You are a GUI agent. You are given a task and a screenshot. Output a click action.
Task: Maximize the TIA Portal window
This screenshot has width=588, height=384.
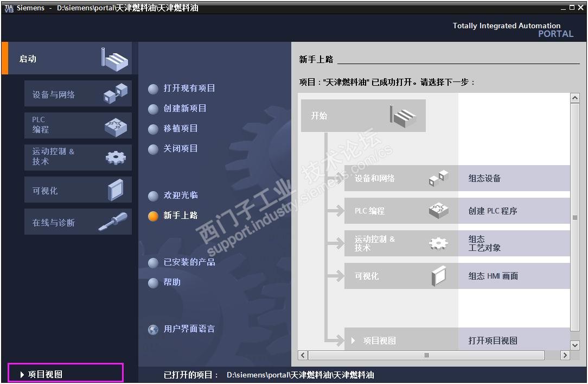(x=572, y=8)
